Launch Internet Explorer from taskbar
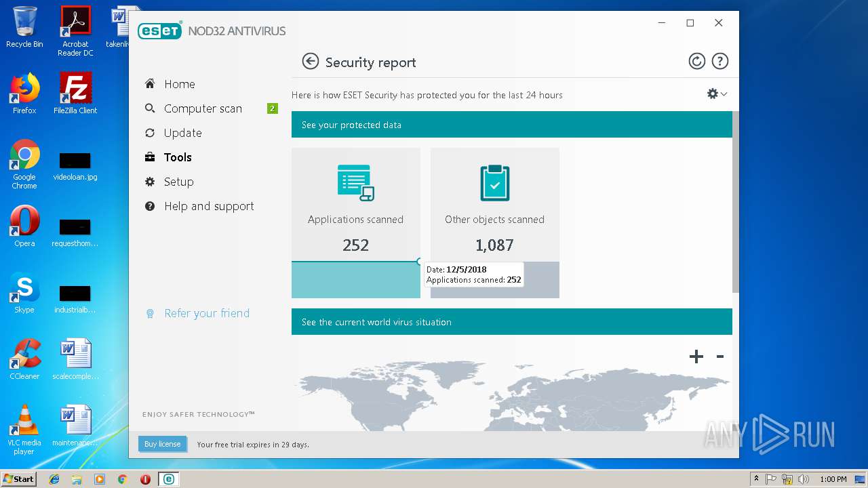Viewport: 868px width, 488px height. [54, 479]
